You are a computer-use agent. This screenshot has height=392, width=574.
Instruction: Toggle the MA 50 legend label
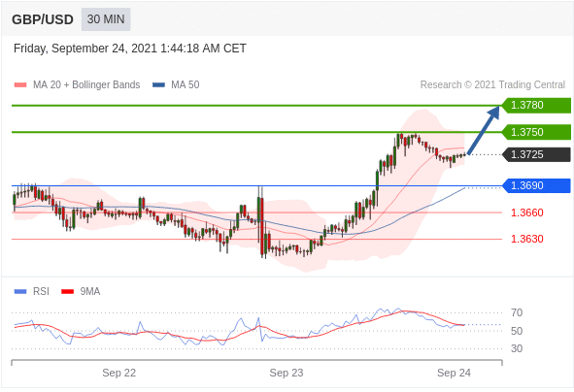point(186,84)
